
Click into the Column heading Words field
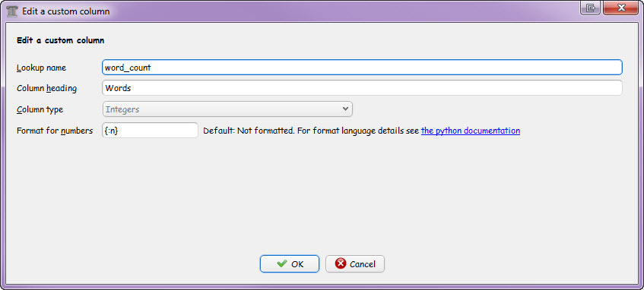[x=362, y=88]
